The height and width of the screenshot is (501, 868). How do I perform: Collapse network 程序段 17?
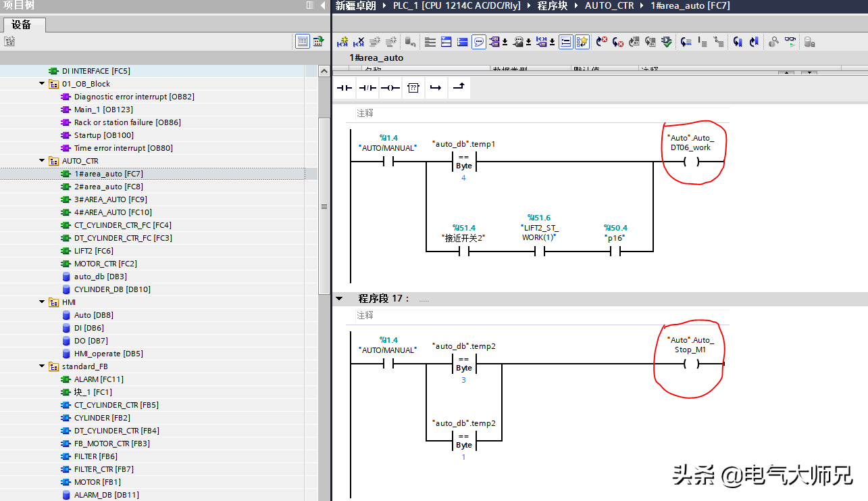(340, 298)
